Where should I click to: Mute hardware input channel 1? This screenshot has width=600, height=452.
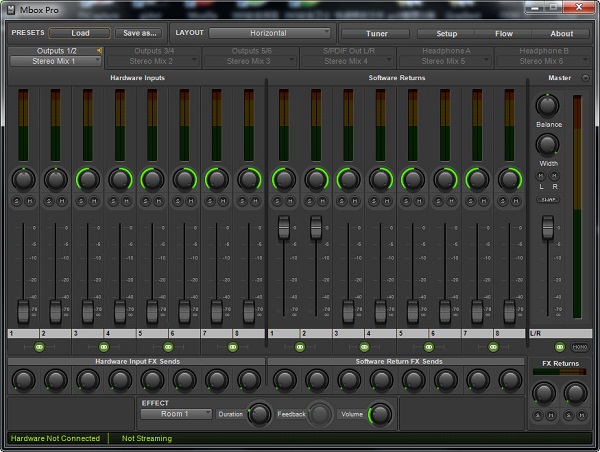[x=30, y=201]
